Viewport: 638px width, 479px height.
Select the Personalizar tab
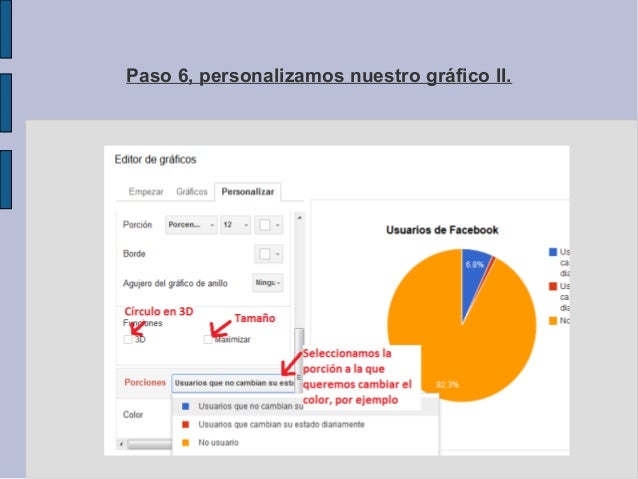[x=247, y=192]
